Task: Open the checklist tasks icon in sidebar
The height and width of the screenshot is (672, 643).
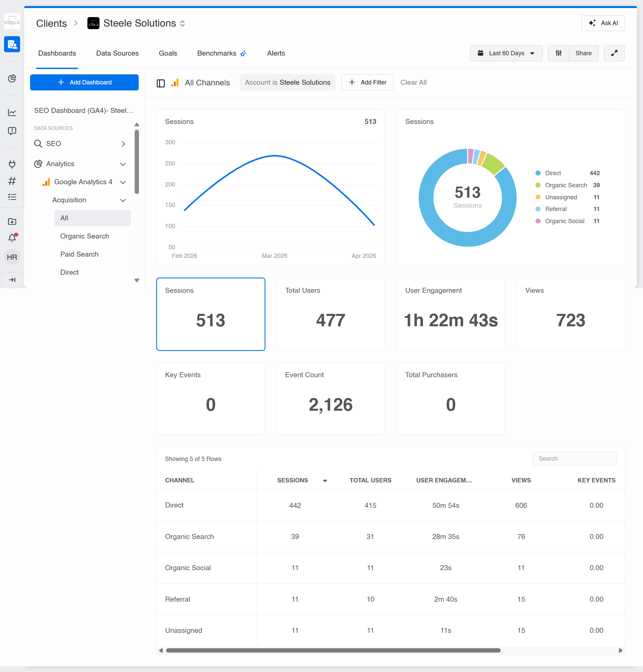Action: click(x=12, y=197)
